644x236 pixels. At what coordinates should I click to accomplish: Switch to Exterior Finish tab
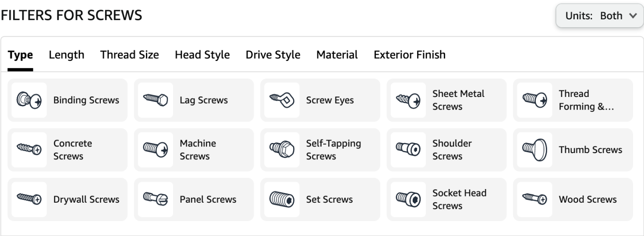coord(410,55)
